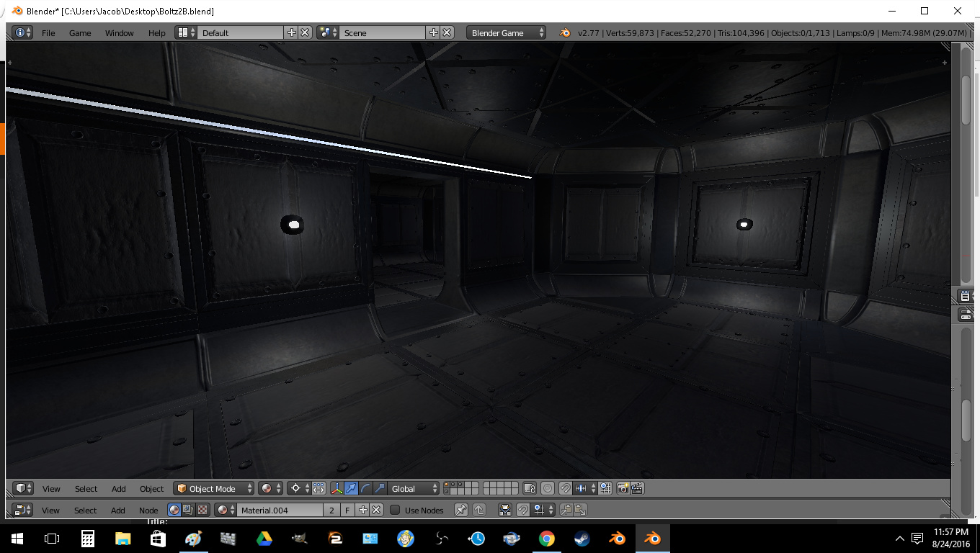Viewport: 980px width, 553px height.
Task: Open the Blender Game render engine dropdown
Action: [507, 32]
